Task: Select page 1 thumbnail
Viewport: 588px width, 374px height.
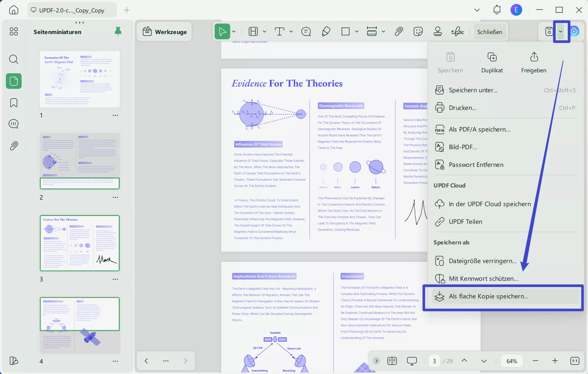Action: point(80,79)
